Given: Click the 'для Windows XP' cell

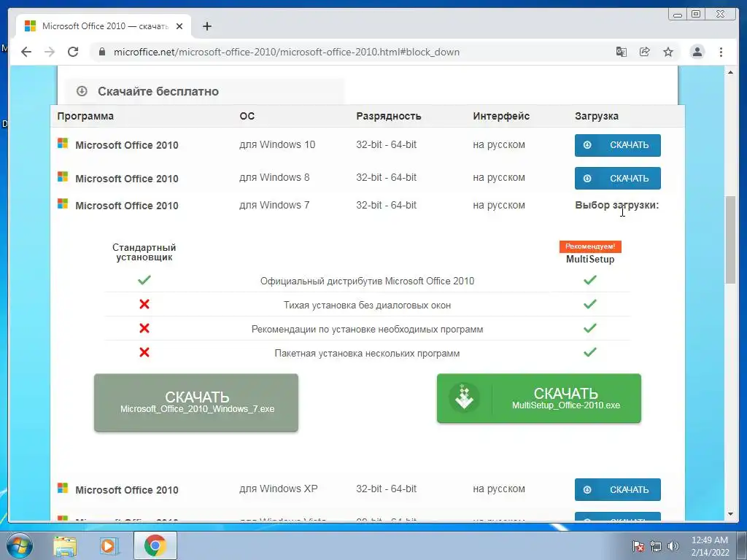Looking at the screenshot, I should coord(278,489).
